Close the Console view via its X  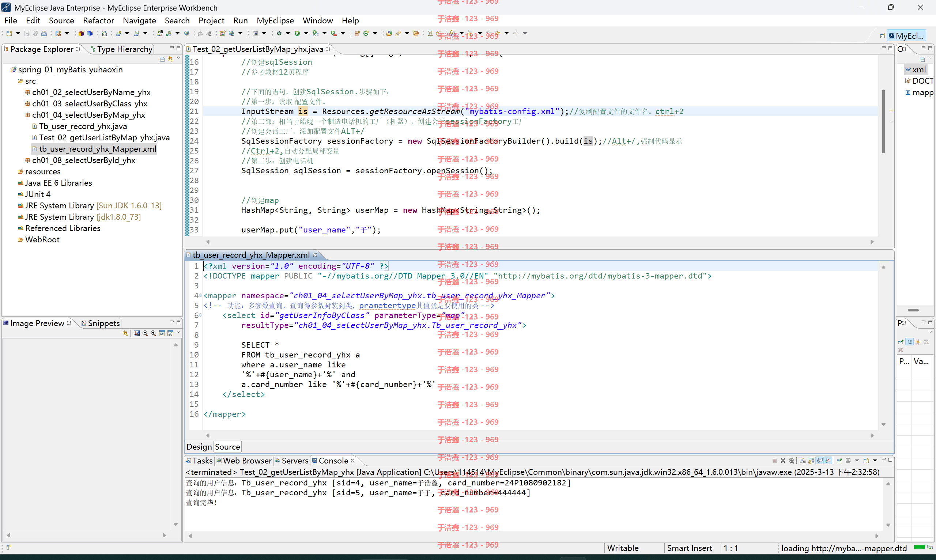(353, 460)
